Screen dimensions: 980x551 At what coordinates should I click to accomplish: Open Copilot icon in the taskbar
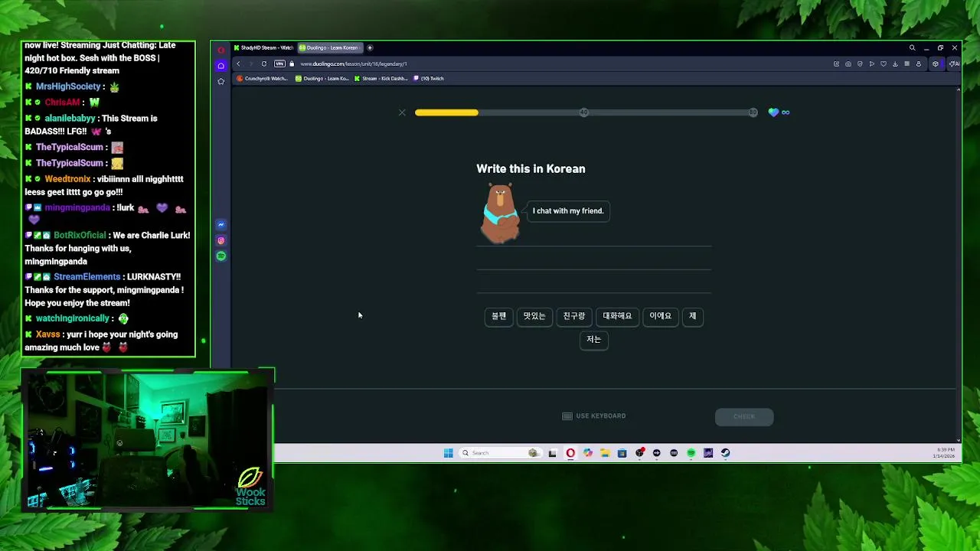587,453
